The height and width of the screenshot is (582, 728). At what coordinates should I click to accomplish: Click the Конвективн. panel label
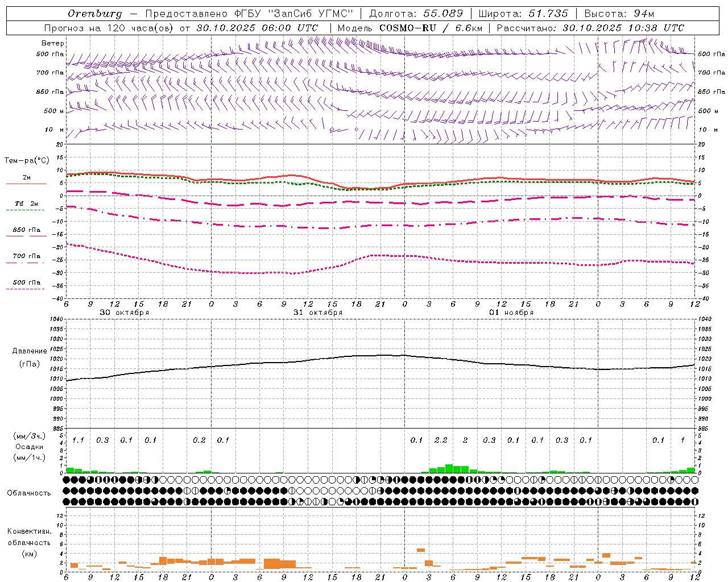click(29, 531)
